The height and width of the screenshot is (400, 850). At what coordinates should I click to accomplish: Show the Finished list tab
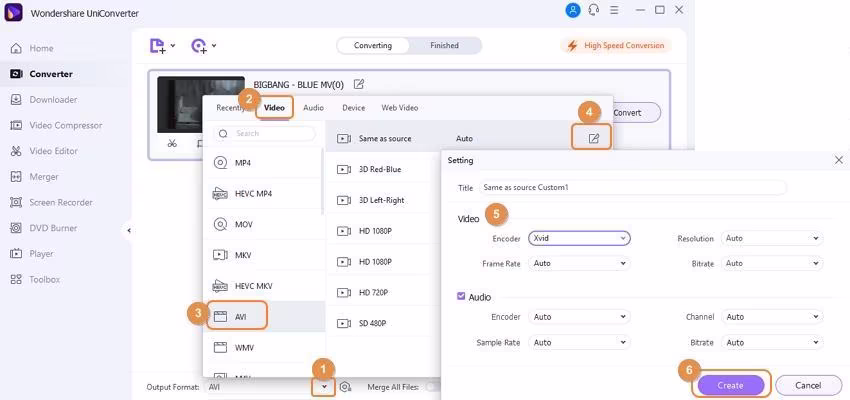[x=445, y=46]
